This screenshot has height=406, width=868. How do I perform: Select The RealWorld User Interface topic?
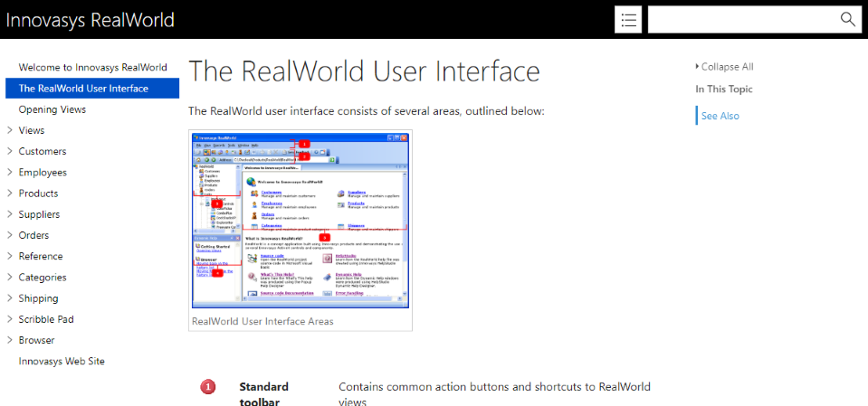coord(92,89)
